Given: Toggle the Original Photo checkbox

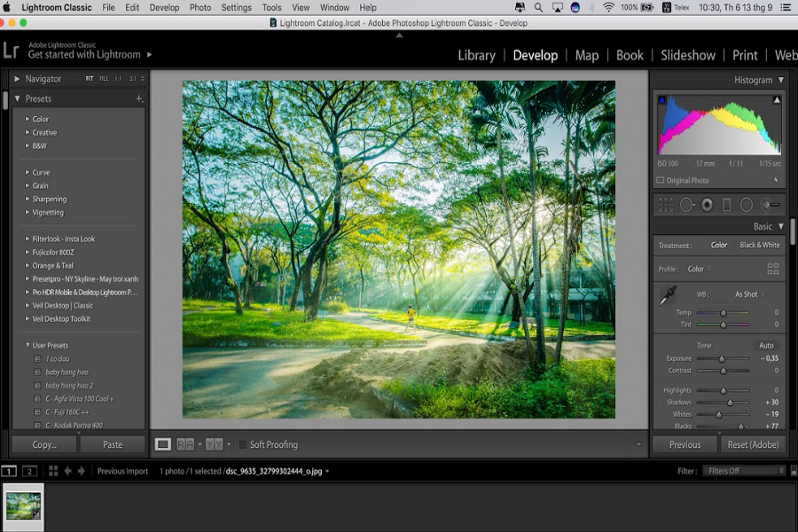Looking at the screenshot, I should coord(660,180).
